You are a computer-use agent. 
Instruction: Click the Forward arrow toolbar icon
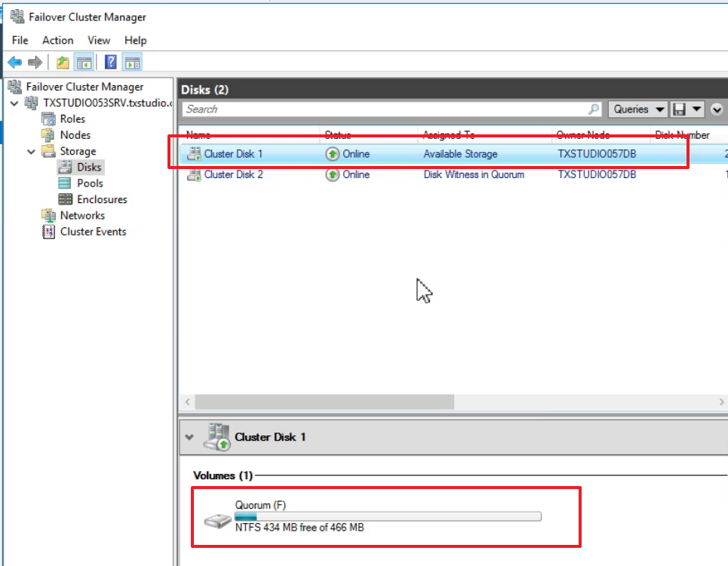click(x=35, y=62)
